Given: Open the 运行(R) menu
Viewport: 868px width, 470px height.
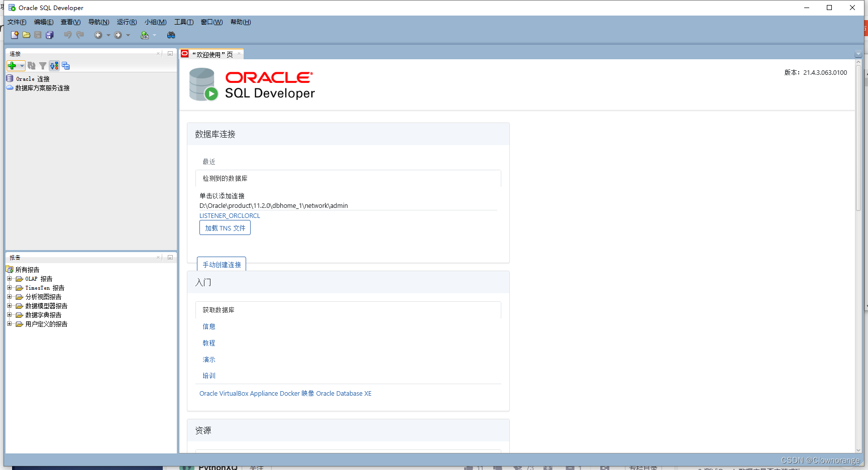Looking at the screenshot, I should pyautogui.click(x=127, y=22).
